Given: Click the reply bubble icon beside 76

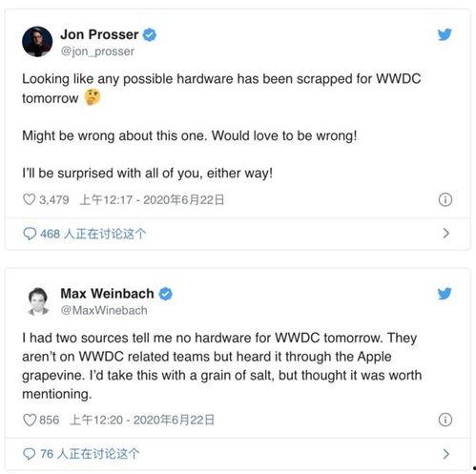Looking at the screenshot, I should click(30, 454).
